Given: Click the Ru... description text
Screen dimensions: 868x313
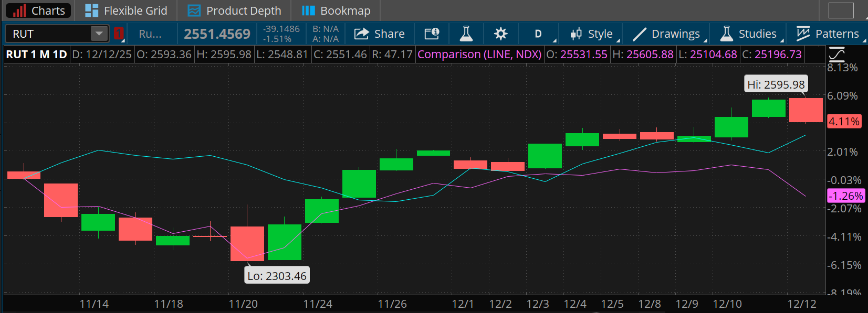Looking at the screenshot, I should 150,34.
